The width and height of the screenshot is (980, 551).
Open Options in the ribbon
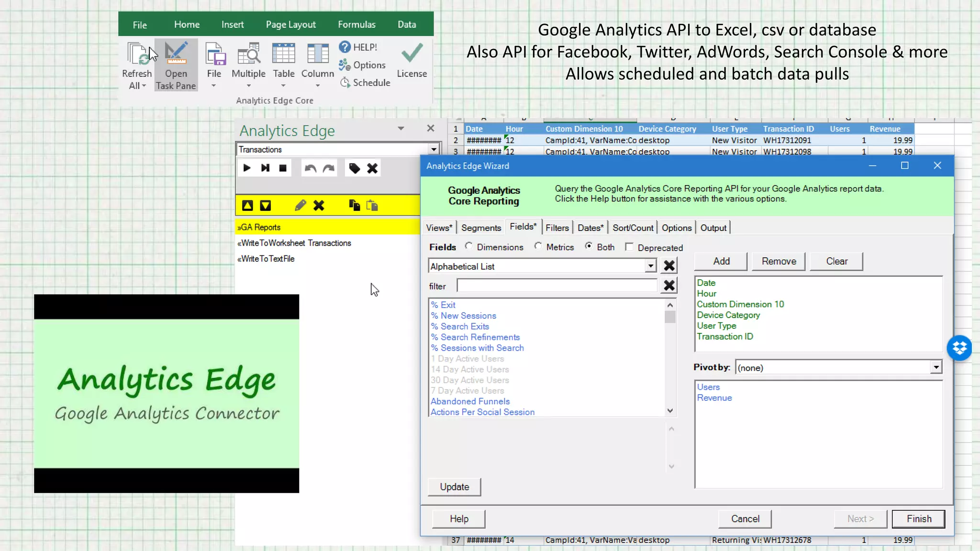coord(362,65)
